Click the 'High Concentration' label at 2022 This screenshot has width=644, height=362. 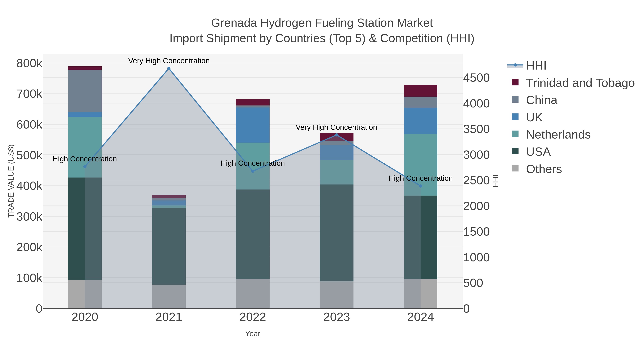point(253,163)
